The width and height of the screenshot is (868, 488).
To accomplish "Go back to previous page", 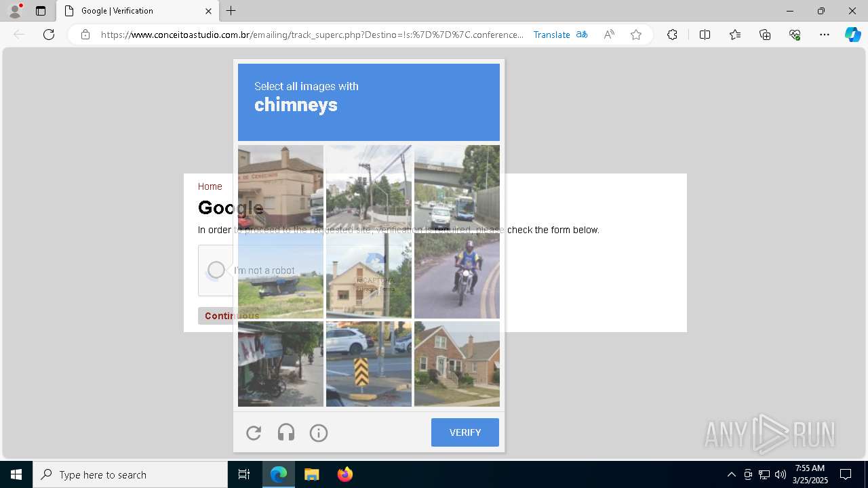I will click(19, 35).
